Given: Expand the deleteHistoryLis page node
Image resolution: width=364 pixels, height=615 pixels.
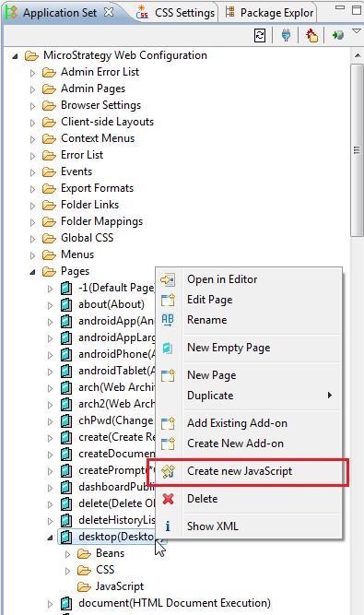Looking at the screenshot, I should click(x=50, y=521).
